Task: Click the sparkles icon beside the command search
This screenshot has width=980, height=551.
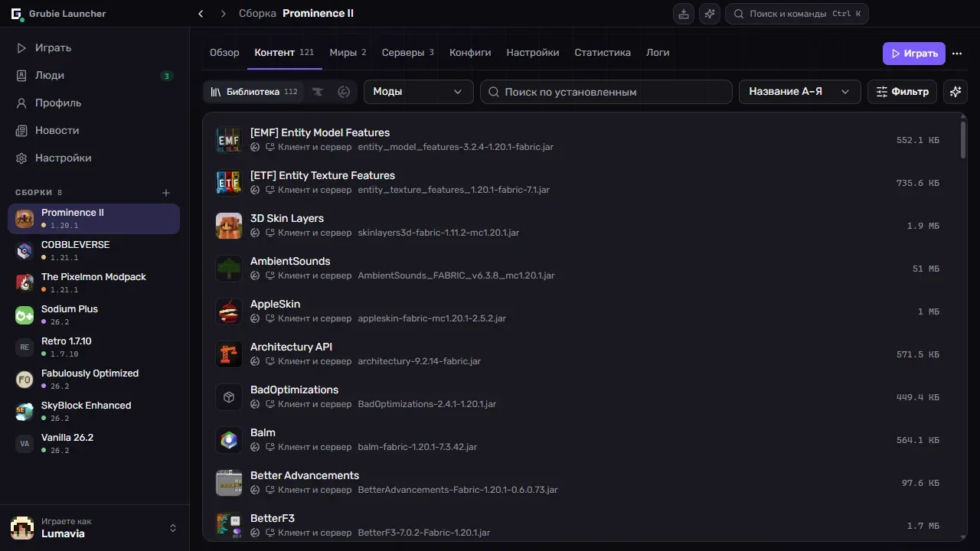Action: 710,14
